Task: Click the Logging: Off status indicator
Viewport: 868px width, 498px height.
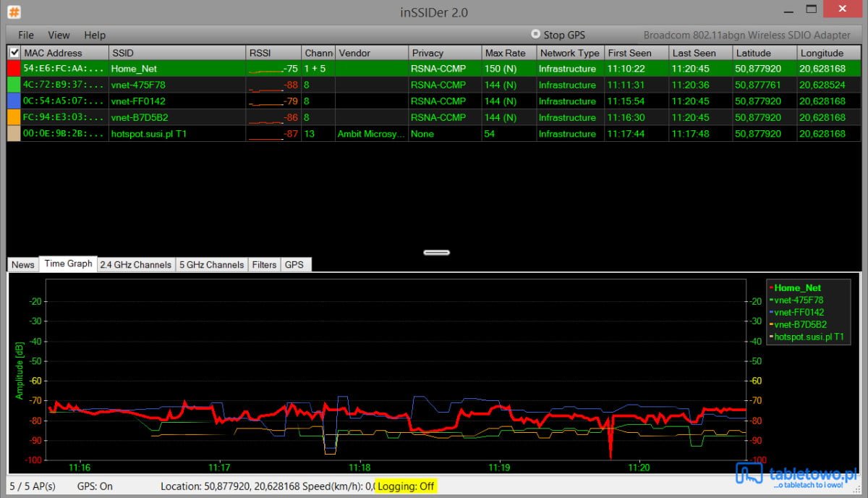Action: click(x=406, y=486)
